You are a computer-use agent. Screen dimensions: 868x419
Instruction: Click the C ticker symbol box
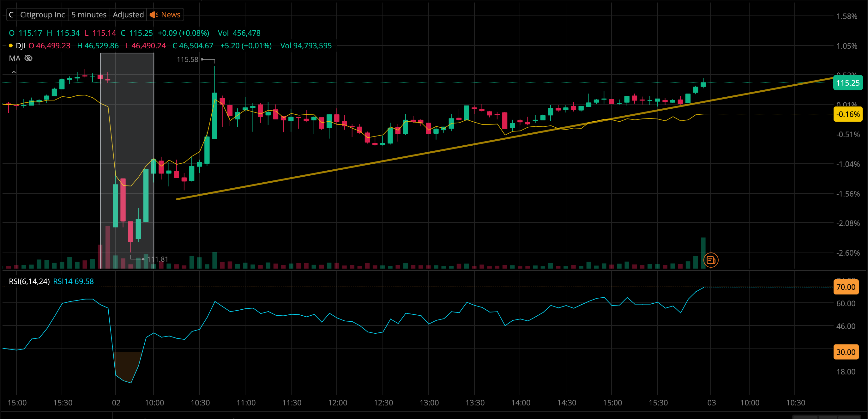(x=11, y=15)
